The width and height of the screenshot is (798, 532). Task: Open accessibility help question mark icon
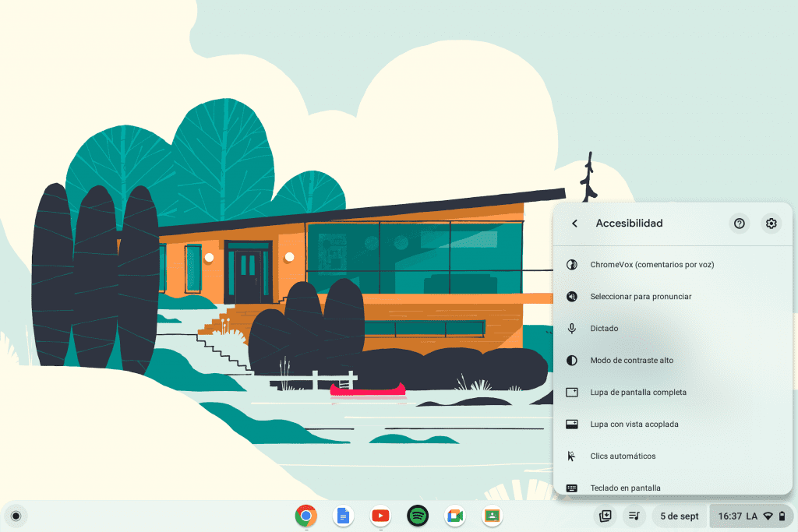coord(740,224)
